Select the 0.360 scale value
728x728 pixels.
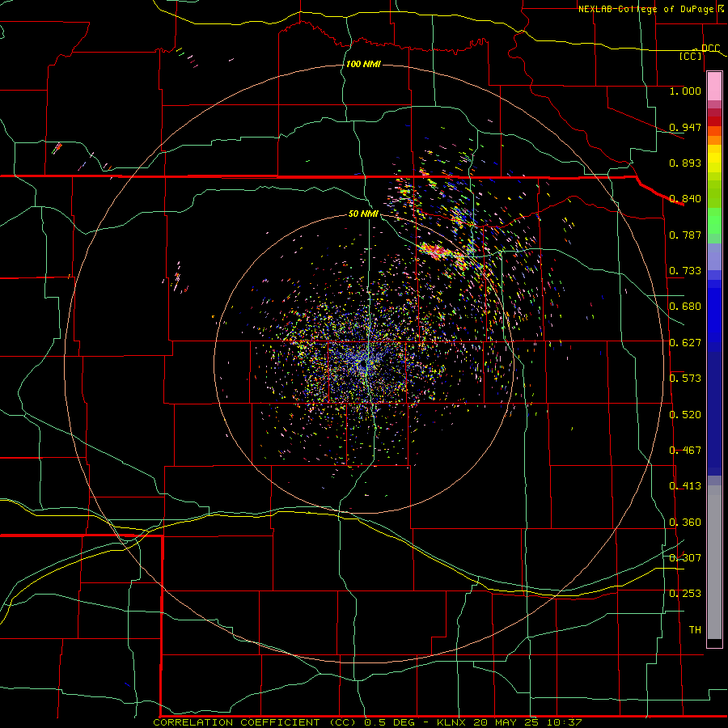(685, 523)
